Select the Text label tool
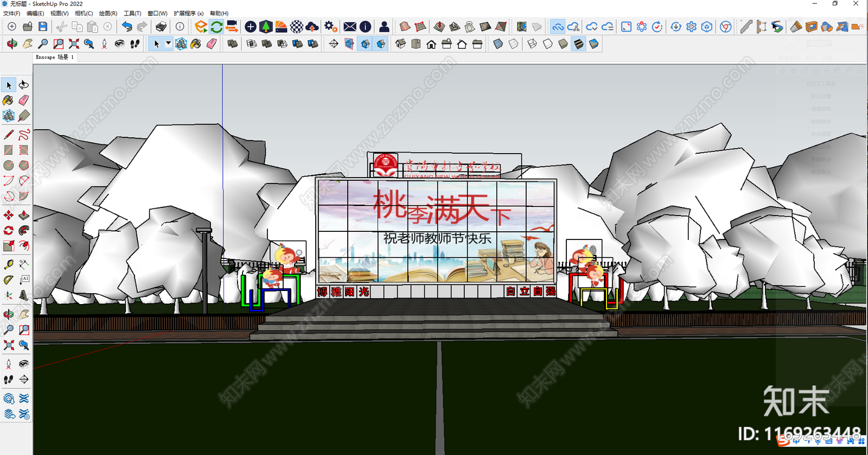This screenshot has height=455, width=868. pyautogui.click(x=24, y=280)
